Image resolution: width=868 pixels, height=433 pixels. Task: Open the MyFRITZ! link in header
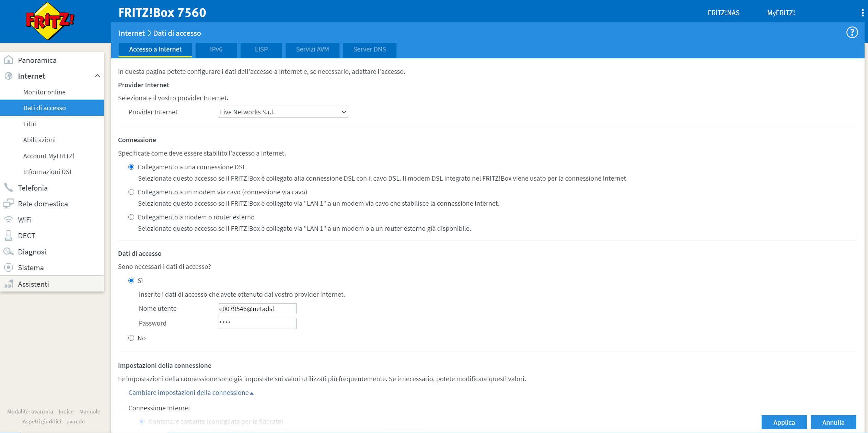(x=781, y=13)
